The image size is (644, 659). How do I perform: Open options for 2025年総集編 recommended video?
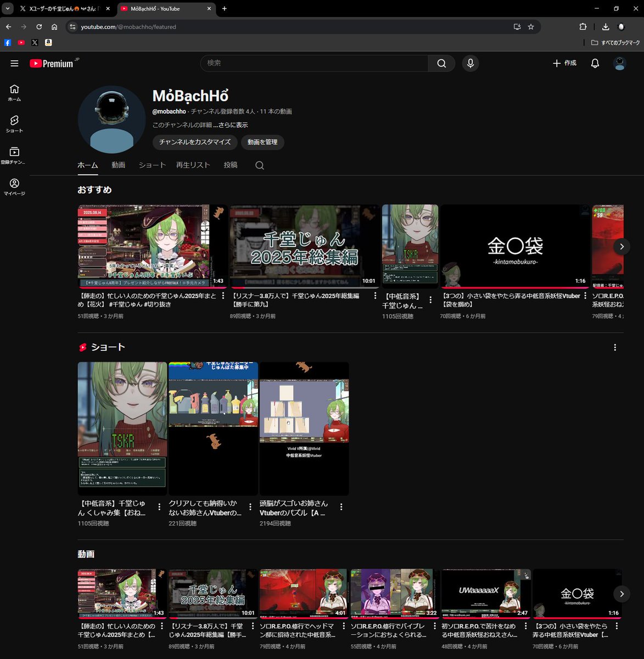pos(376,295)
